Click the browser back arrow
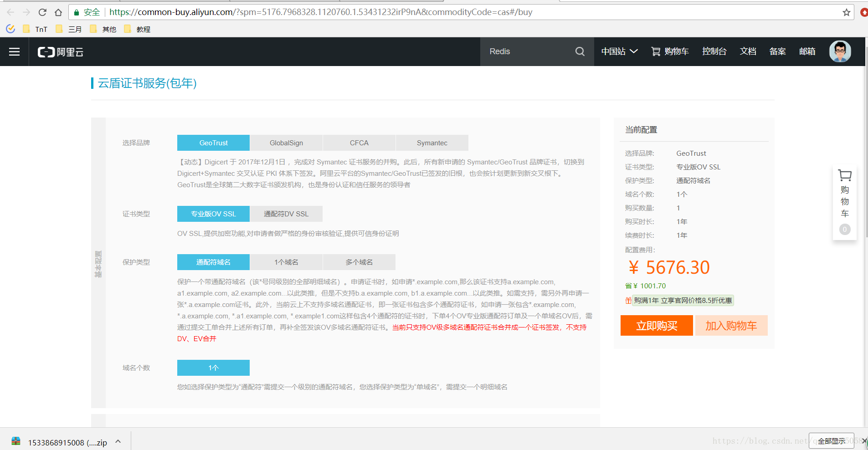Viewport: 868px width, 450px height. [10, 12]
